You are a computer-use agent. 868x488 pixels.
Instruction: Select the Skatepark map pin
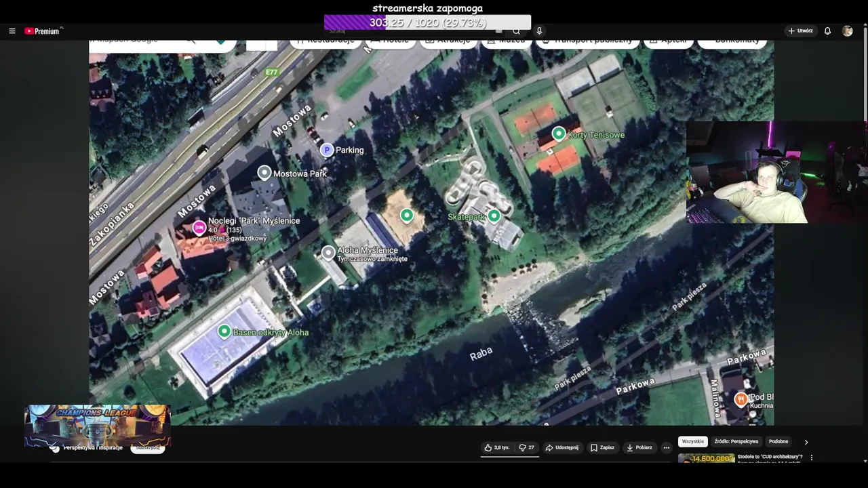point(494,216)
